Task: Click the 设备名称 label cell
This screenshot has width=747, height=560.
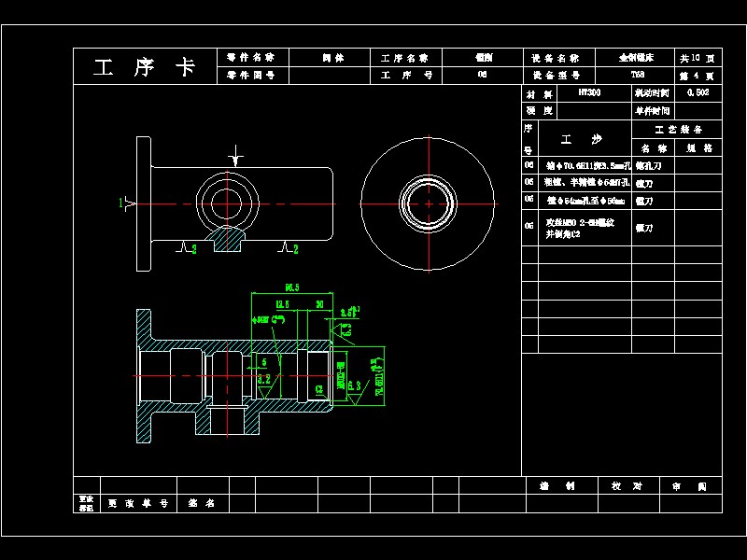Action: pos(558,58)
